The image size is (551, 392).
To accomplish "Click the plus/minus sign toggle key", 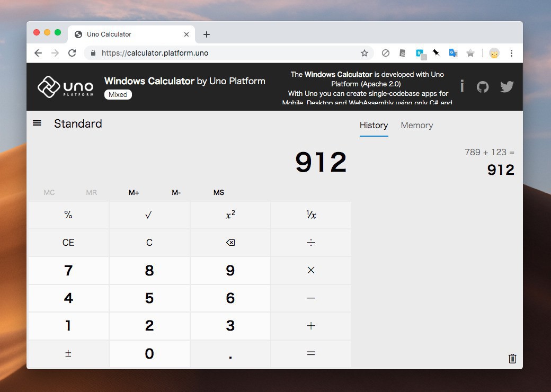I will 68,353.
